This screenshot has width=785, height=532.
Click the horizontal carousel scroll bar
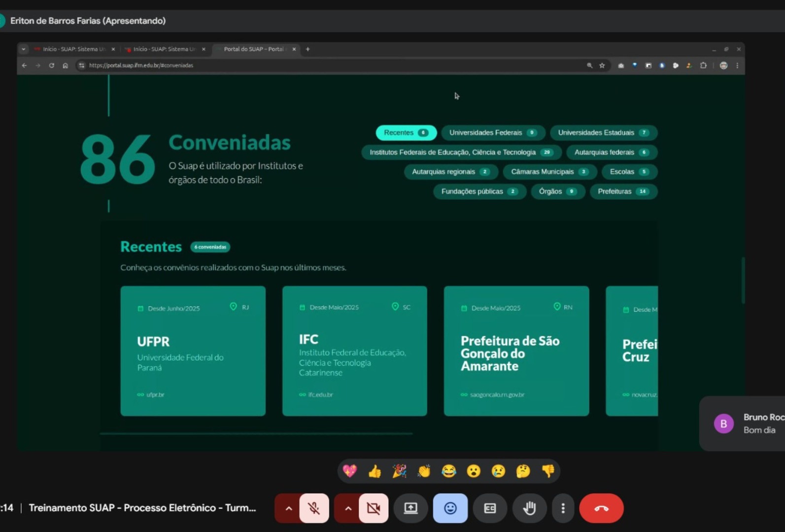tap(256, 433)
